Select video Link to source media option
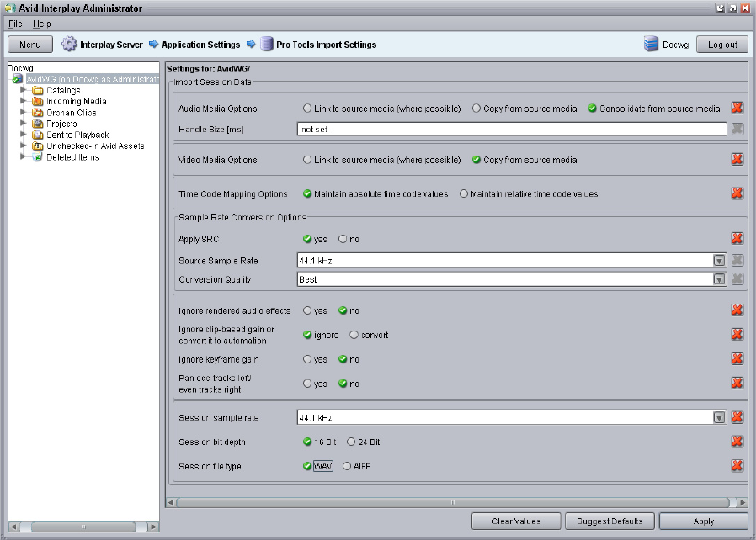This screenshot has height=540, width=756. click(307, 160)
